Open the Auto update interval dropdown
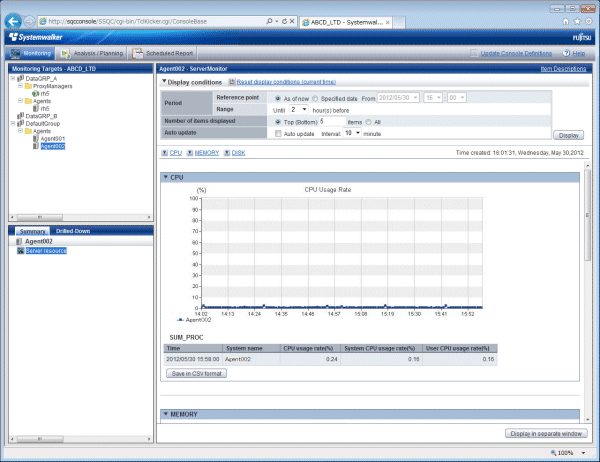The image size is (600, 462). [352, 133]
